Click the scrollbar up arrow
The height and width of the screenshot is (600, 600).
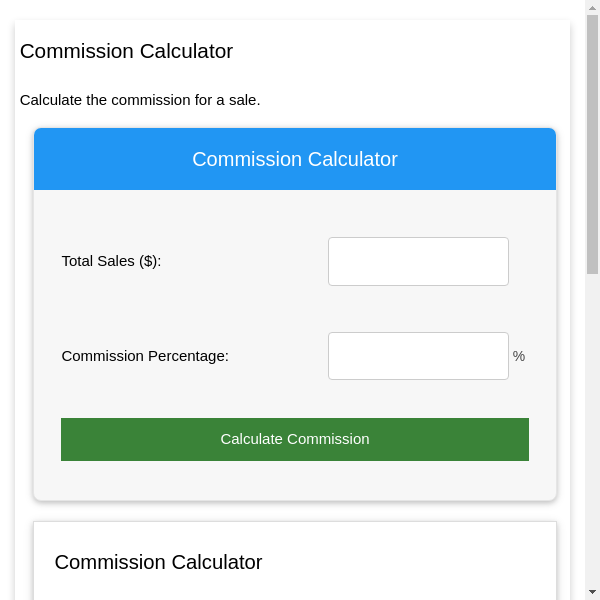(592, 7)
